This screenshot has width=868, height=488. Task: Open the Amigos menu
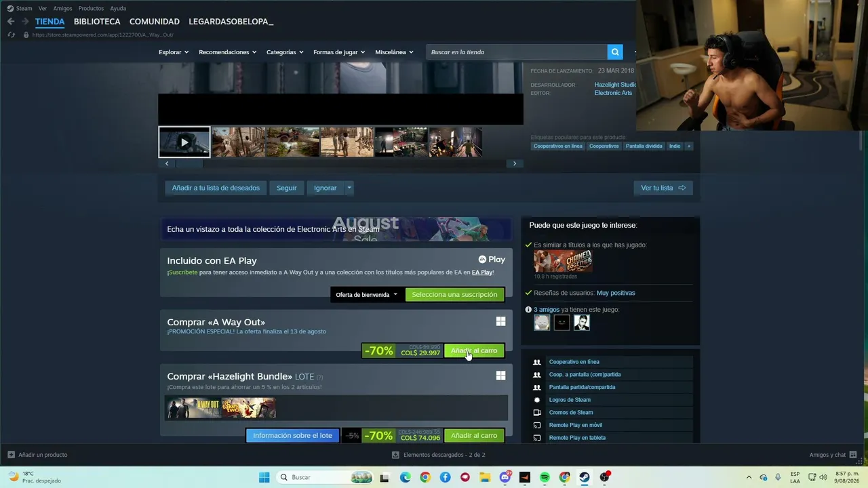(x=62, y=8)
